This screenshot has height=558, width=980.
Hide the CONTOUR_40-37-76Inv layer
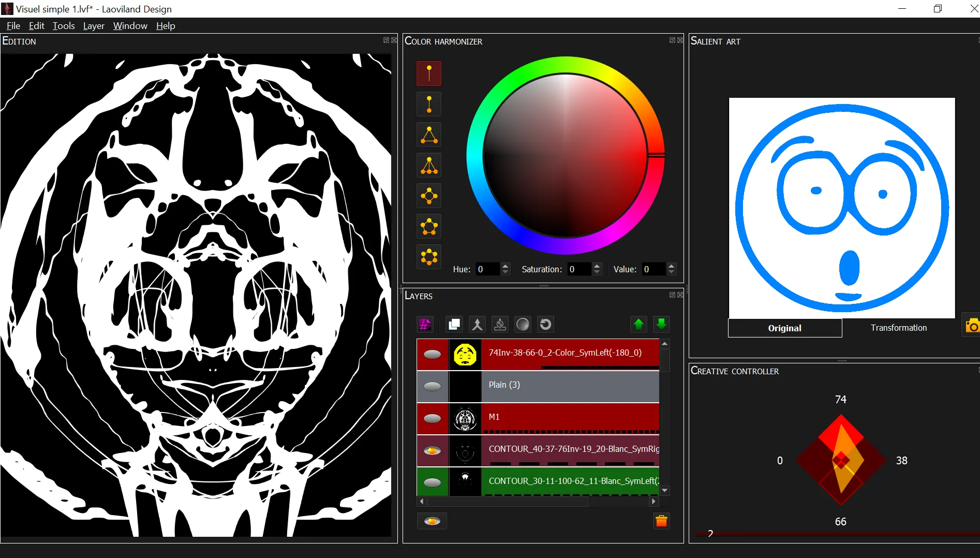433,451
